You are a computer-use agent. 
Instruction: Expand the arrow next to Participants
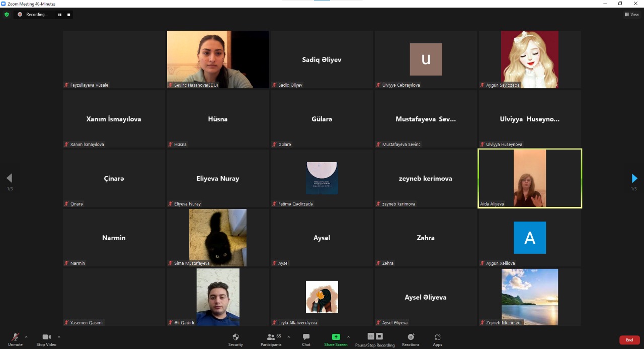pyautogui.click(x=288, y=337)
